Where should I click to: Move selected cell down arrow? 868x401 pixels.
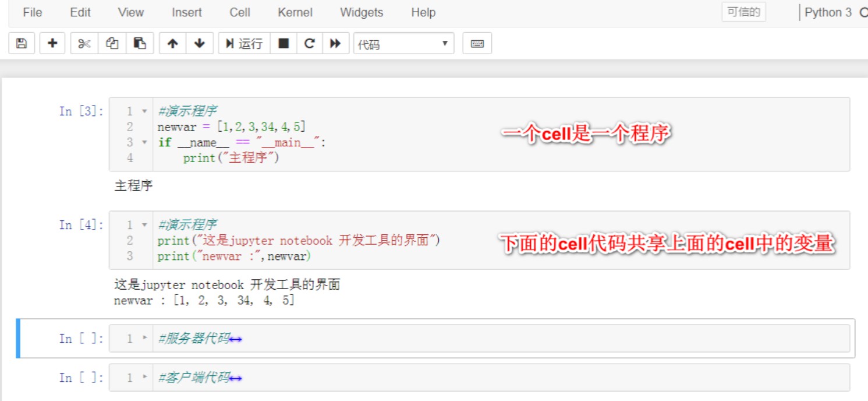200,43
